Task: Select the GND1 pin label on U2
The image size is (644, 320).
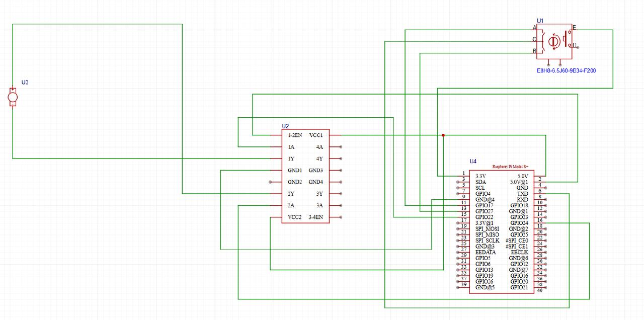Action: (295, 171)
